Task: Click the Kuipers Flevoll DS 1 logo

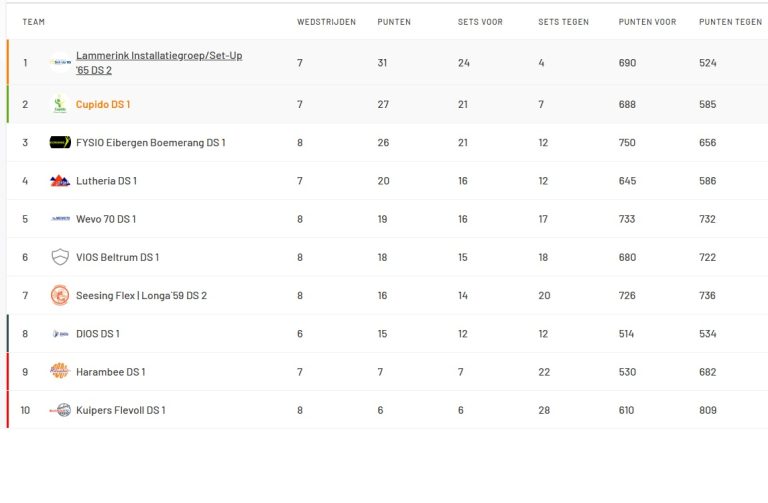Action: point(60,410)
